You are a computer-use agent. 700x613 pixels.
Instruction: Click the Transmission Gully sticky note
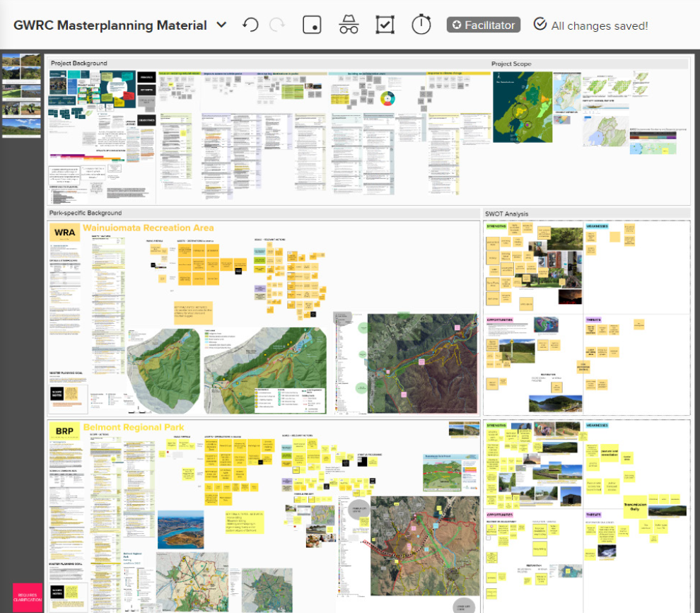click(635, 507)
